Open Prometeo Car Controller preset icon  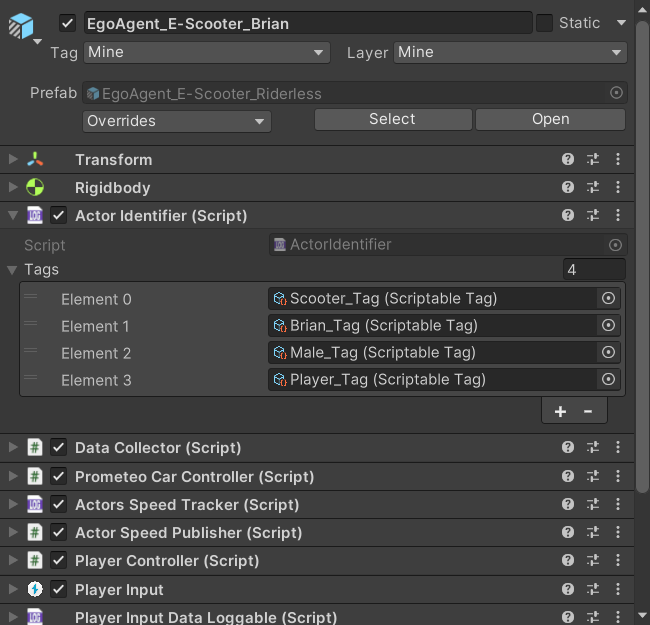click(593, 476)
